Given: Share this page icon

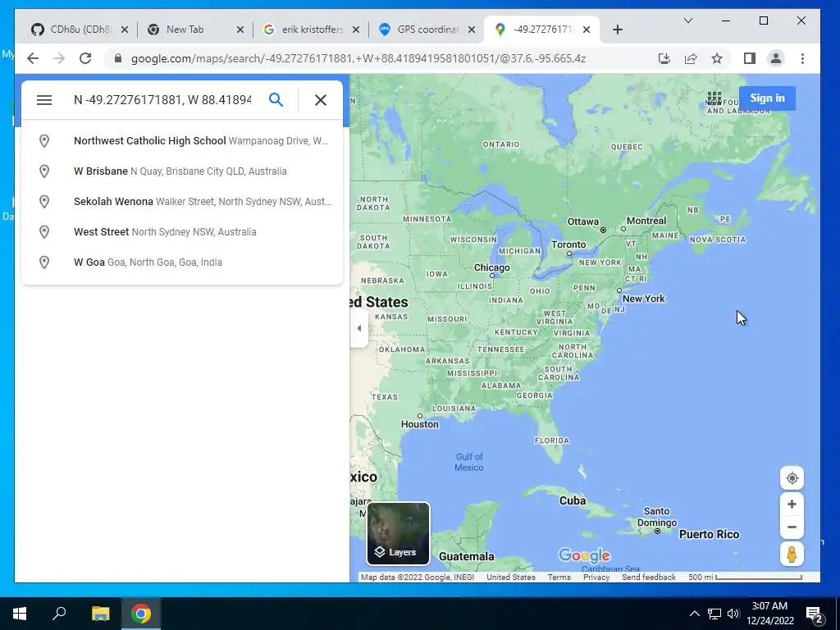Looking at the screenshot, I should point(691,58).
